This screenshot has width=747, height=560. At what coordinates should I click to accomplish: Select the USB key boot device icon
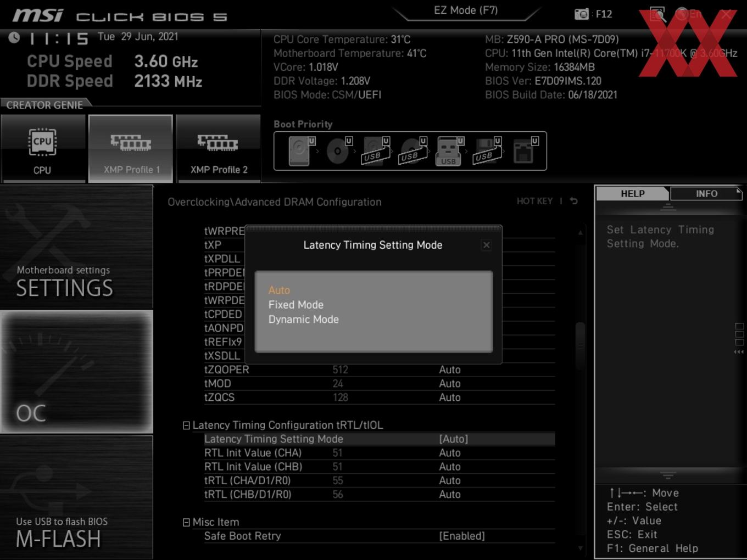[x=450, y=151]
